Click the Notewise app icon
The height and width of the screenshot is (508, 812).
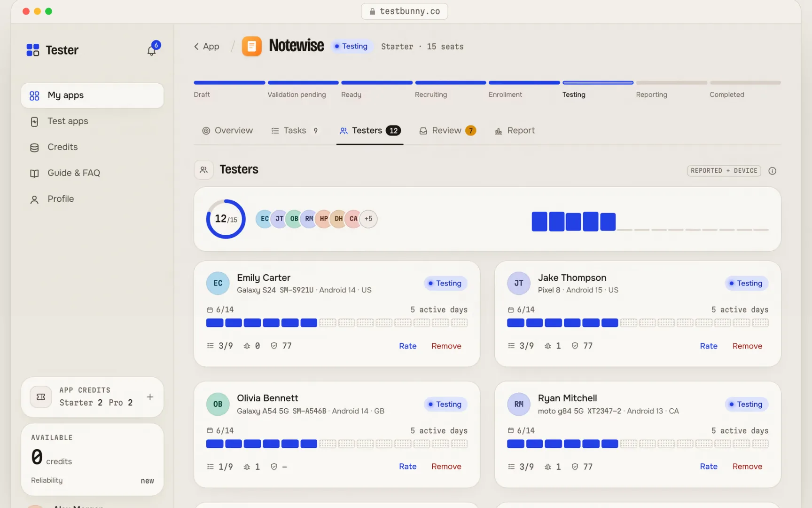[x=252, y=46]
